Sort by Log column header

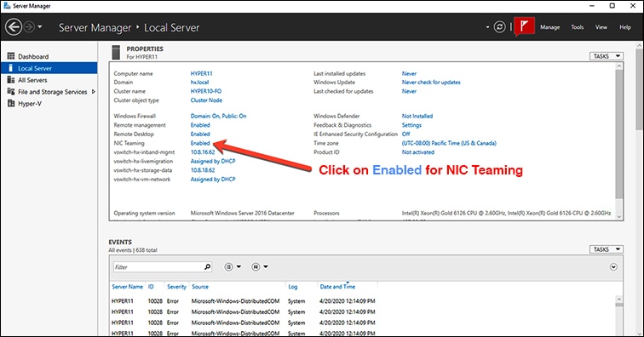pos(292,287)
